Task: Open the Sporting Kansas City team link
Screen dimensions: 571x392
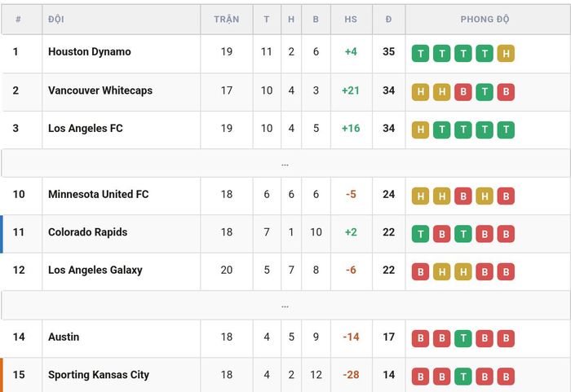Action: pyautogui.click(x=99, y=375)
